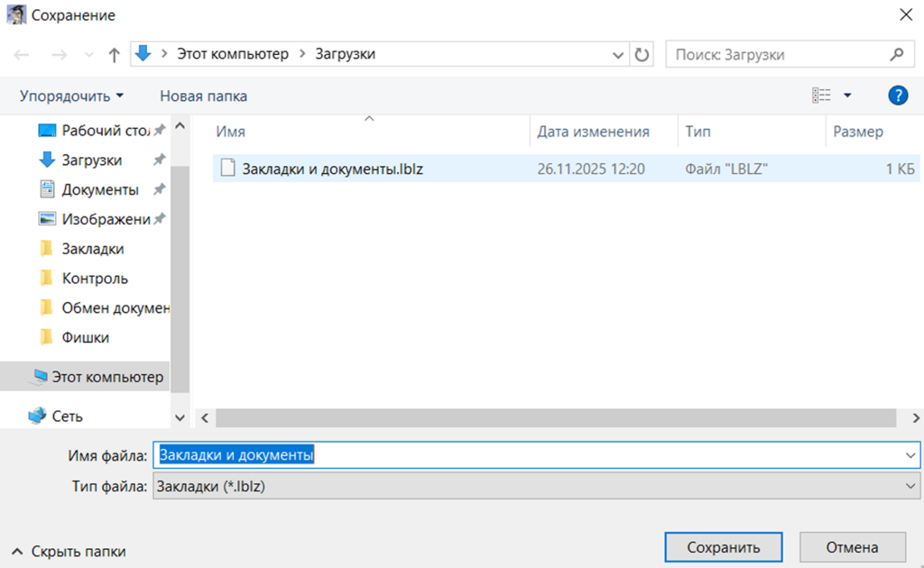
Task: Click the Отмена button
Action: (x=852, y=547)
